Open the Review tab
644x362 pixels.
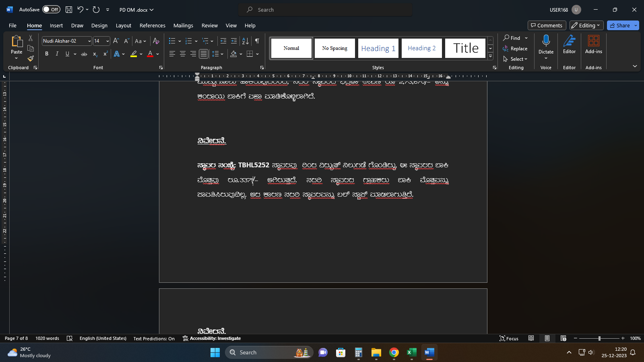(x=210, y=25)
